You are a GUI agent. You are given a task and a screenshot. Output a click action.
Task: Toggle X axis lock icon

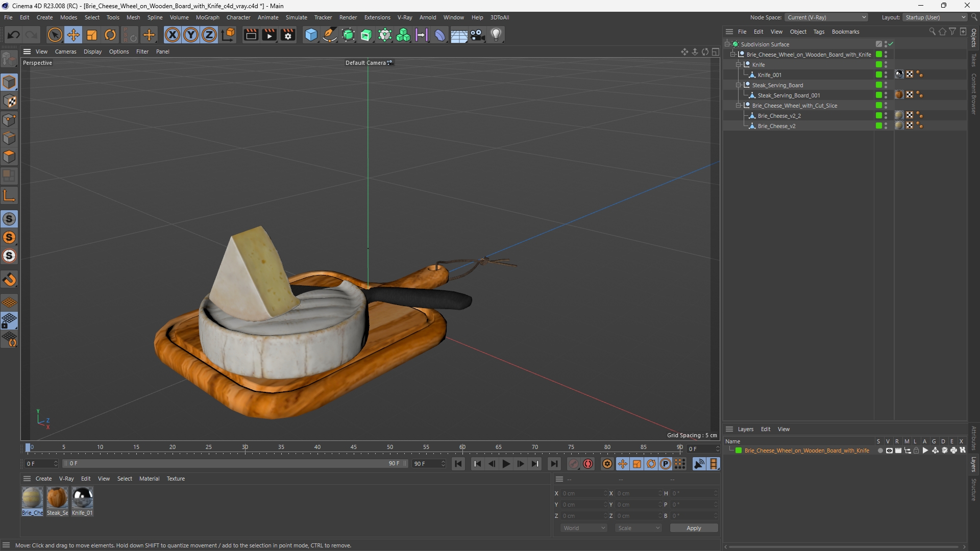[x=173, y=35]
